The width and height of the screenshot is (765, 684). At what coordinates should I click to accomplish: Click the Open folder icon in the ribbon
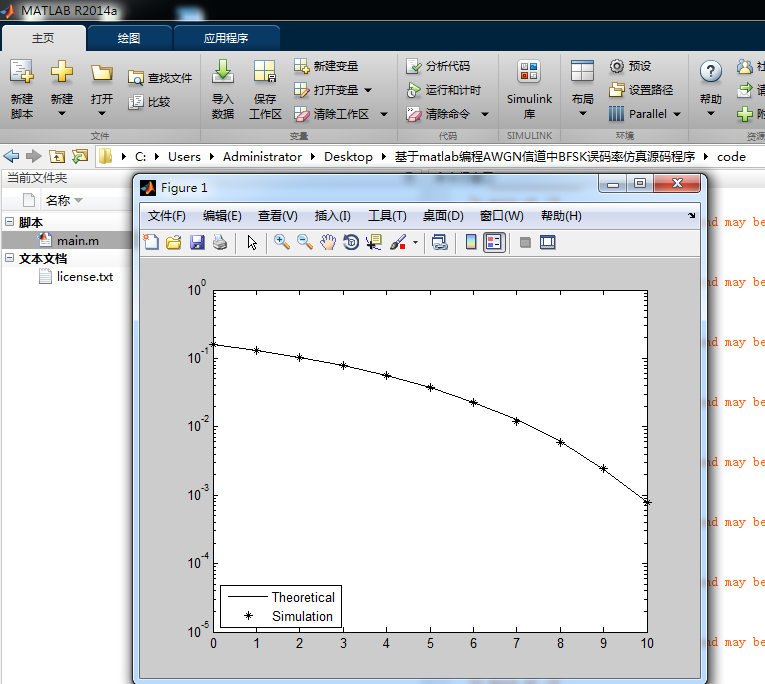point(101,73)
